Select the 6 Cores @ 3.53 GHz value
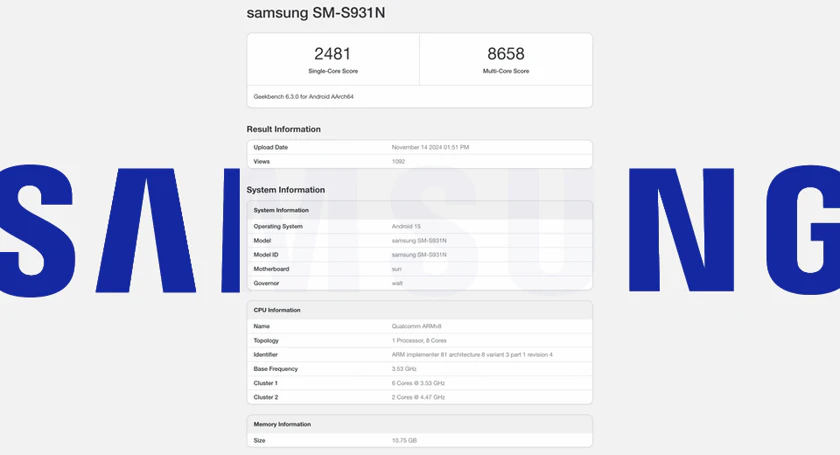 (418, 383)
